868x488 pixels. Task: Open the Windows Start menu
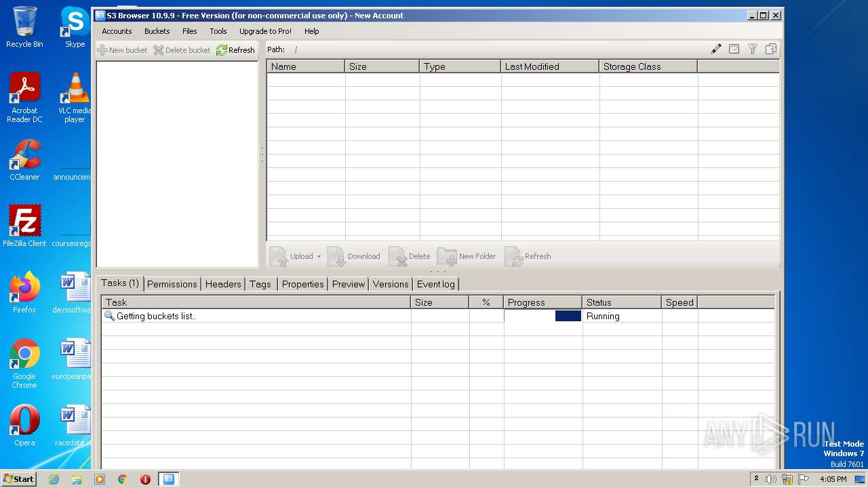click(19, 479)
